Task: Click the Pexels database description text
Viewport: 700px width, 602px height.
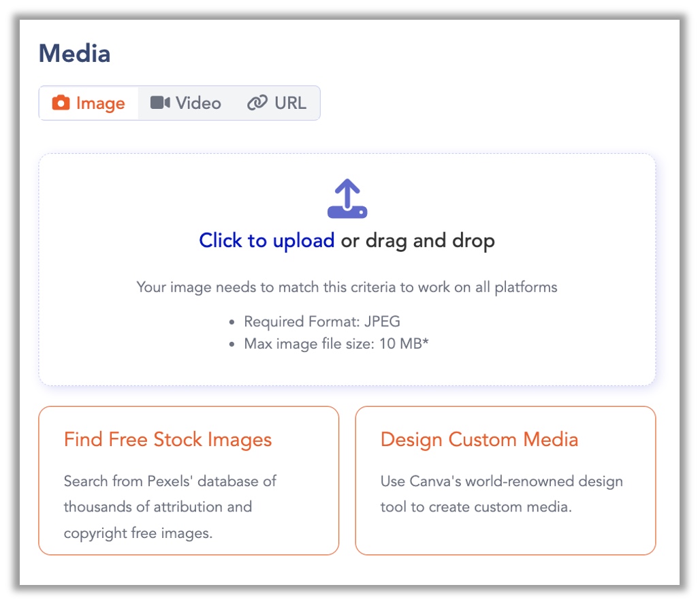Action: pos(170,507)
